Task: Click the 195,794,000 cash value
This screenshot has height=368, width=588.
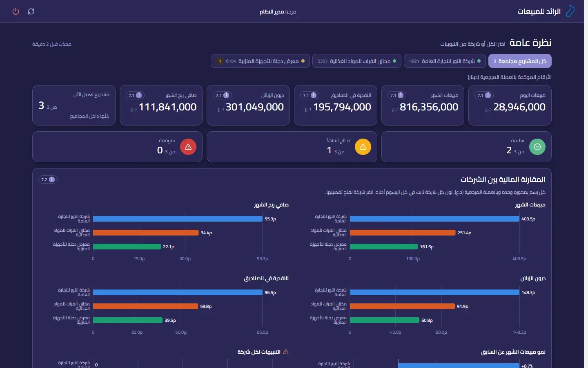Action: [x=342, y=107]
